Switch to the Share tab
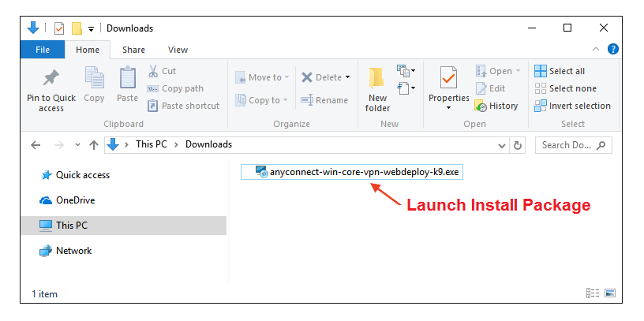This screenshot has width=644, height=321. (133, 50)
